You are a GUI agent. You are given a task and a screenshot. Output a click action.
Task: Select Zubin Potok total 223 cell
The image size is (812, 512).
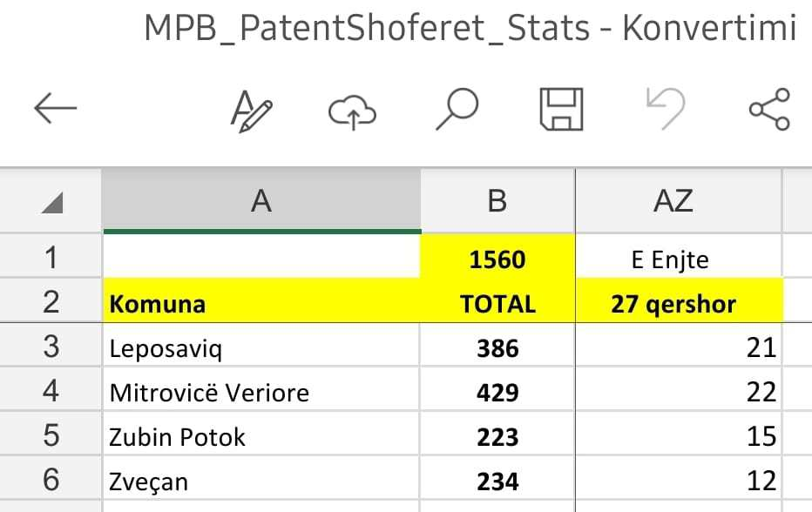tap(497, 435)
